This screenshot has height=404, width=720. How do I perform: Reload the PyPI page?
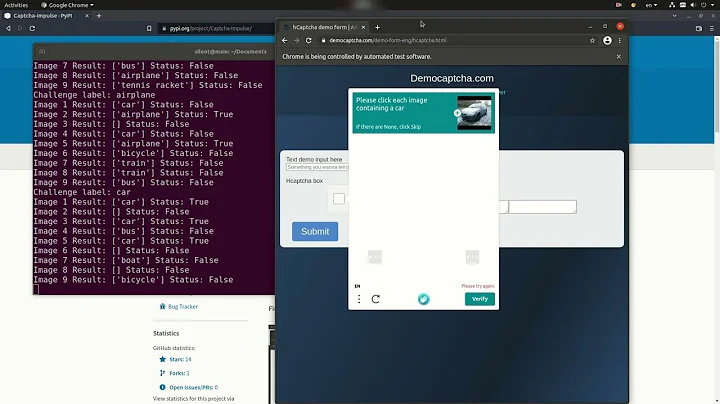(32, 28)
